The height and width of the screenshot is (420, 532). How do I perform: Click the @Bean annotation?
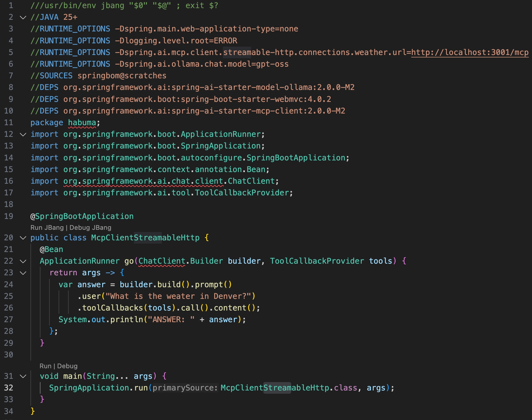(x=52, y=249)
